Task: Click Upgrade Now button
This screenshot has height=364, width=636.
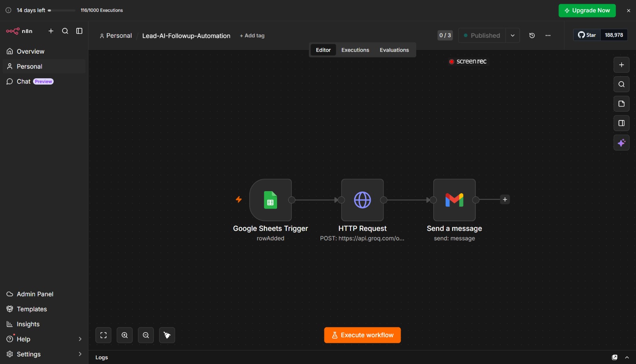Action: point(587,10)
